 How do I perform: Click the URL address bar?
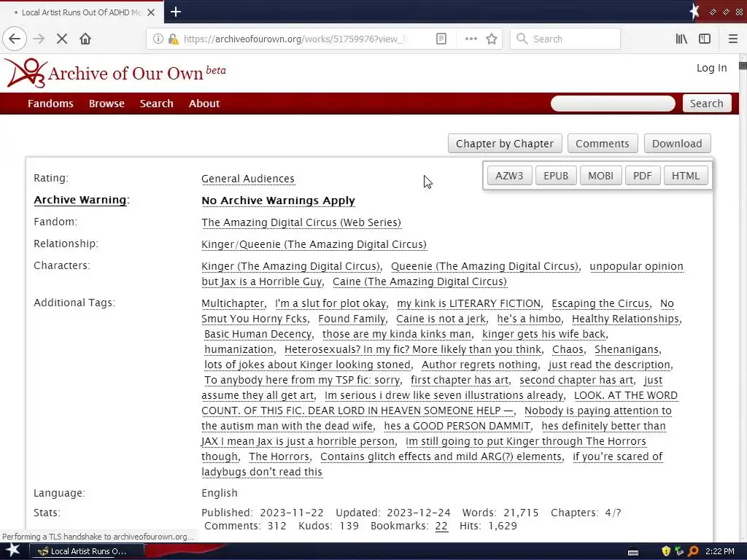(295, 39)
